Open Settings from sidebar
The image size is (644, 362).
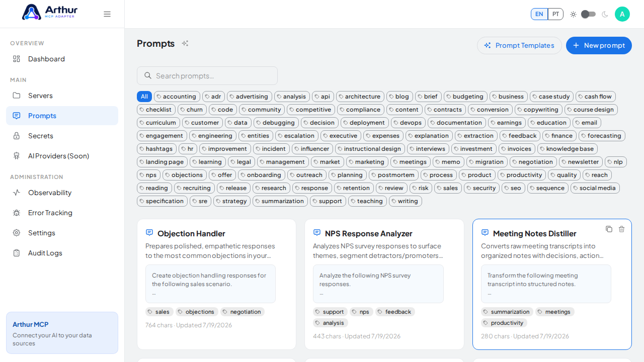coord(62,233)
